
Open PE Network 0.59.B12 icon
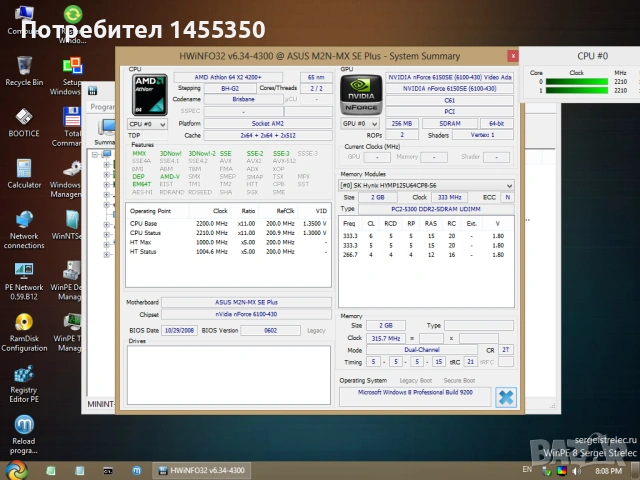coord(23,272)
